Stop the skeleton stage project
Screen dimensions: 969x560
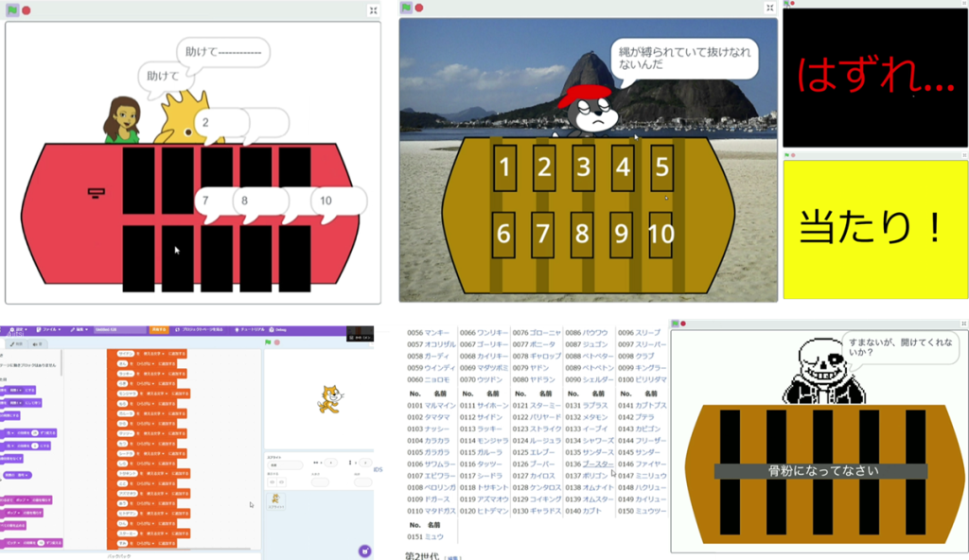tap(683, 324)
